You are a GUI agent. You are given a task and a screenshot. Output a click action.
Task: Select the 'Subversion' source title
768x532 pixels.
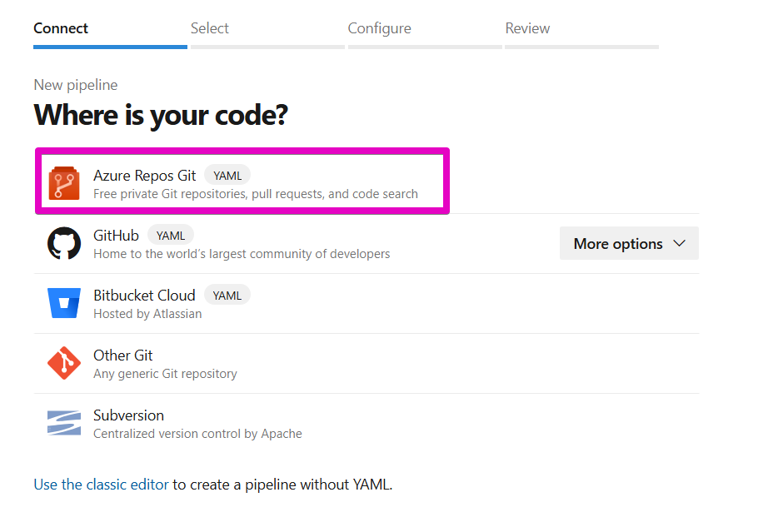click(128, 415)
